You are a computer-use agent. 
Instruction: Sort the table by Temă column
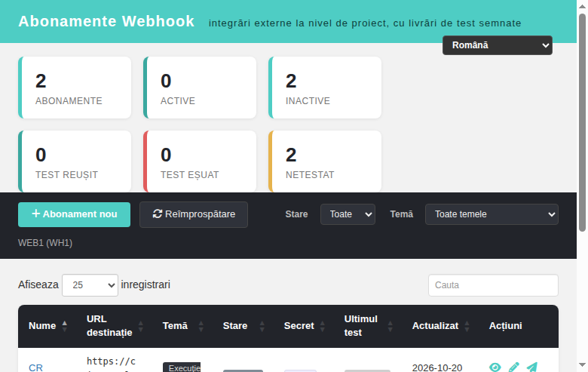[x=182, y=326]
